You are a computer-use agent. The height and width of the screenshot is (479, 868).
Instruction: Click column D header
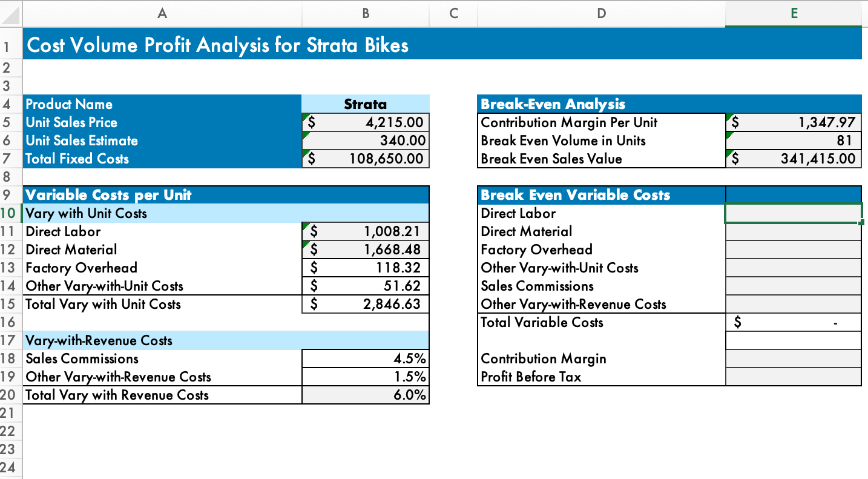[601, 13]
